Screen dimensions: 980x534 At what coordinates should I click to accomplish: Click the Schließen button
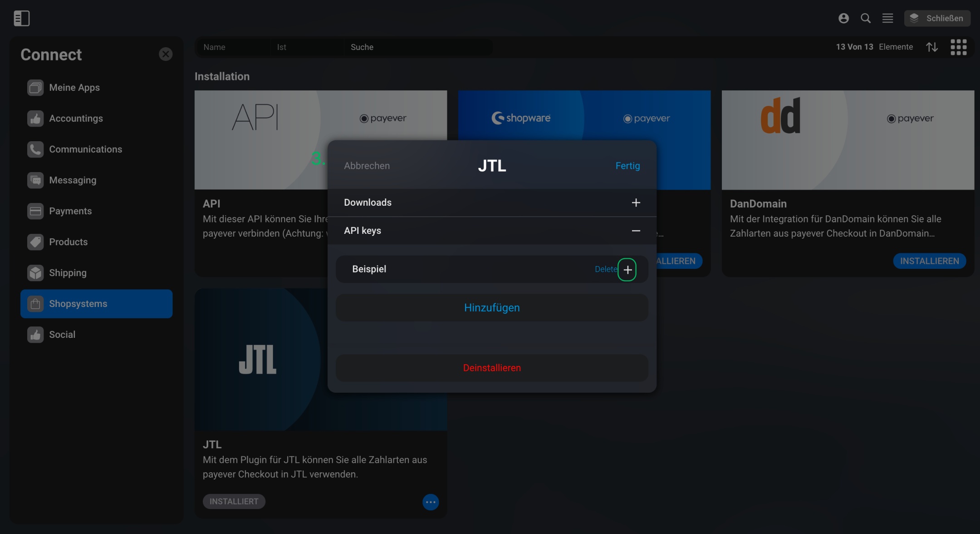click(x=937, y=18)
